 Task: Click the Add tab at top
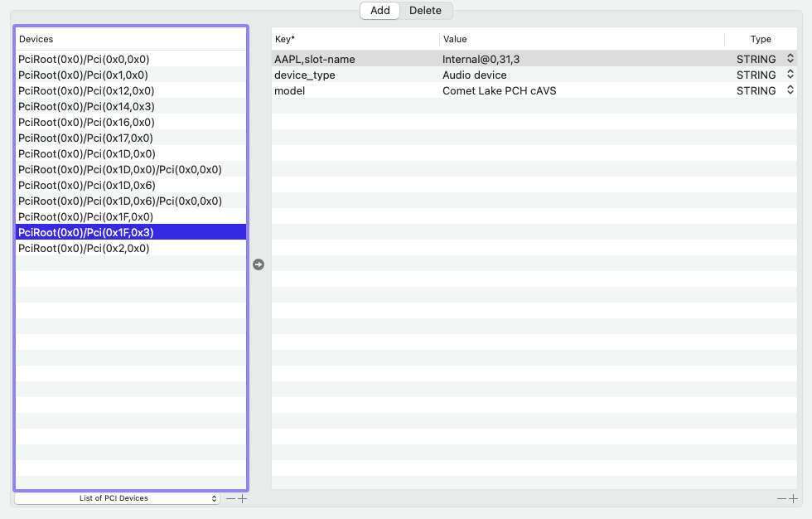tap(379, 11)
